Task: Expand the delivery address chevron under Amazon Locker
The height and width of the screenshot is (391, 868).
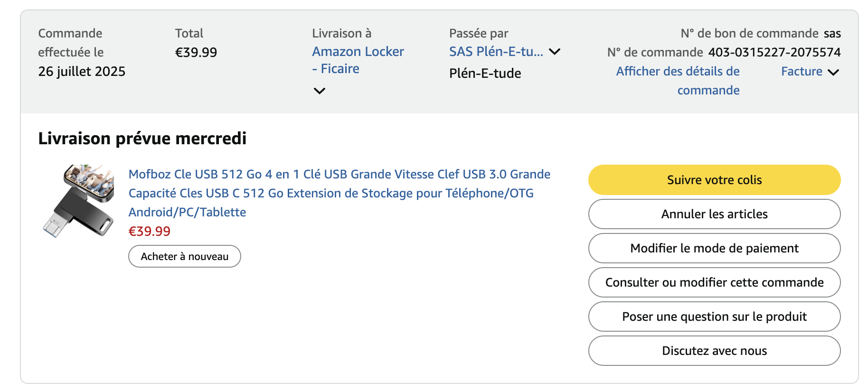Action: pyautogui.click(x=320, y=91)
